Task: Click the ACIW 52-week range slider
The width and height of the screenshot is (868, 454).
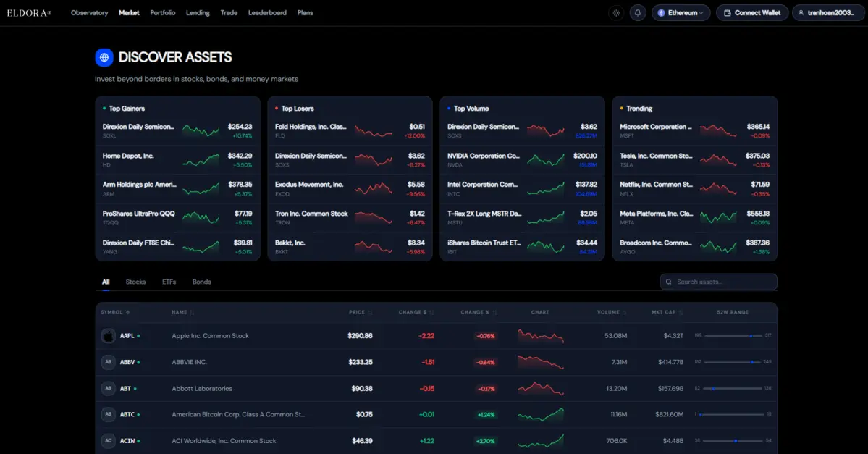Action: click(x=733, y=441)
